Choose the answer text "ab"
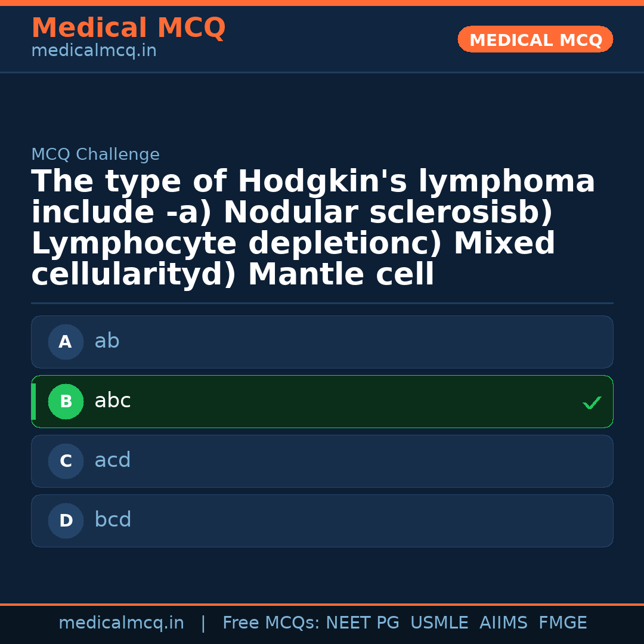 [107, 341]
